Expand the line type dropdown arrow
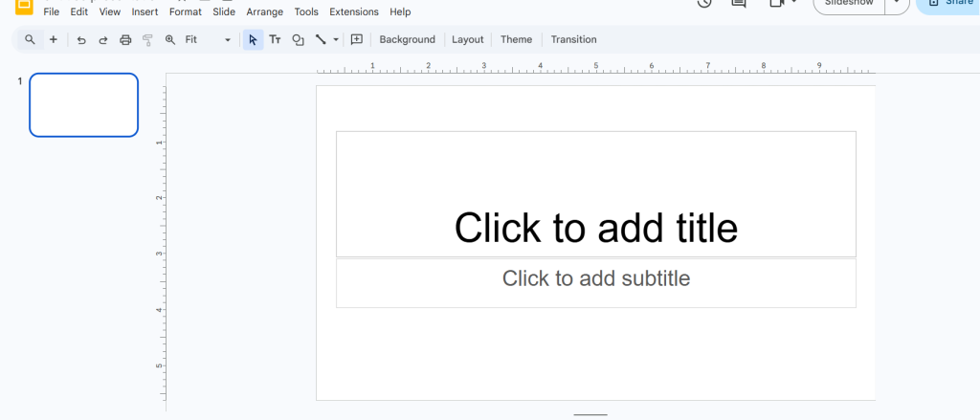Image resolution: width=980 pixels, height=420 pixels. coord(336,39)
